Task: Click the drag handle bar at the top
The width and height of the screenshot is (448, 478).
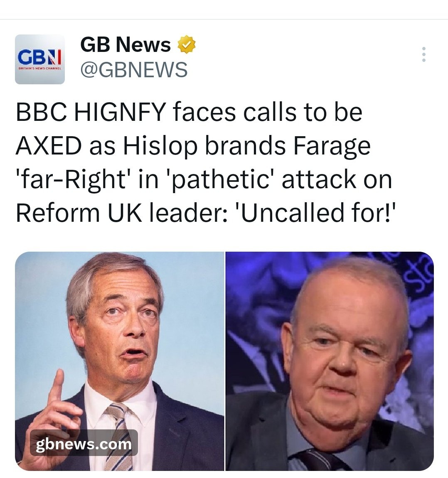Action: (x=224, y=18)
